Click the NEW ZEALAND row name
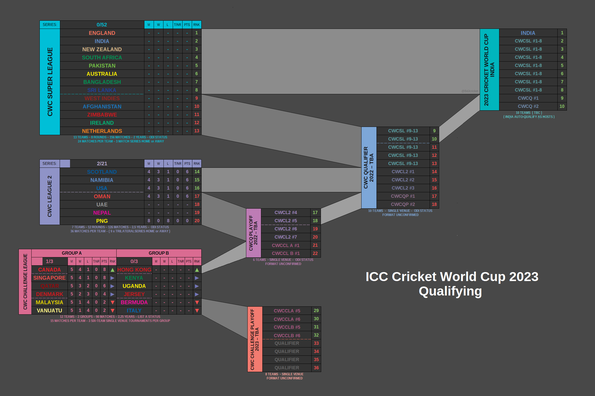 [x=102, y=49]
